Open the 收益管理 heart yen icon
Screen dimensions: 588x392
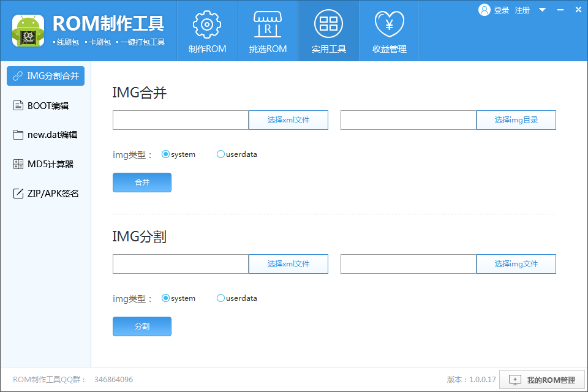pos(390,24)
